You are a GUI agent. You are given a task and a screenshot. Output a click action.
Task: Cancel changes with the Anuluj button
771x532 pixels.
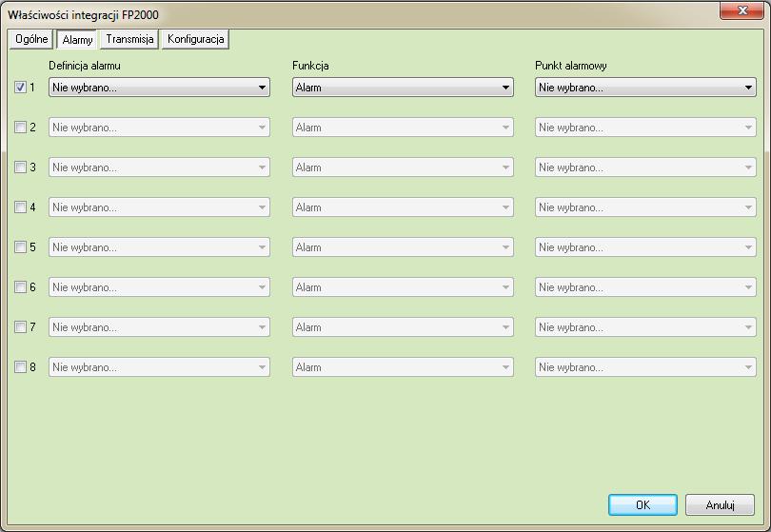click(720, 505)
